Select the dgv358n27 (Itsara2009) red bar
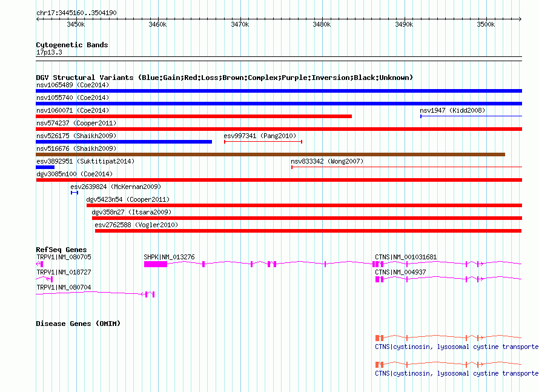The image size is (539, 392). click(x=307, y=218)
